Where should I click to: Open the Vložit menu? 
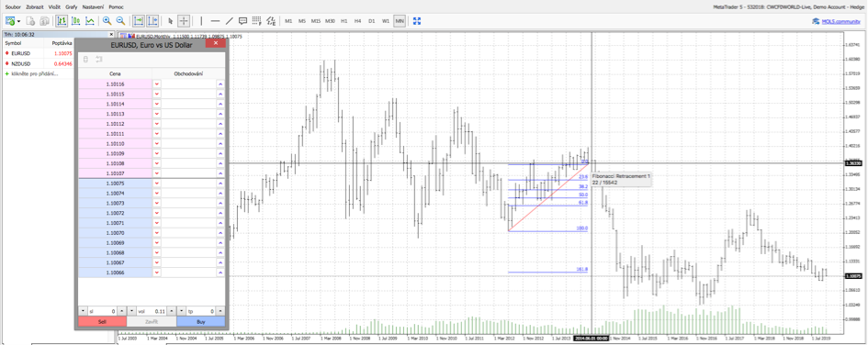tap(55, 7)
